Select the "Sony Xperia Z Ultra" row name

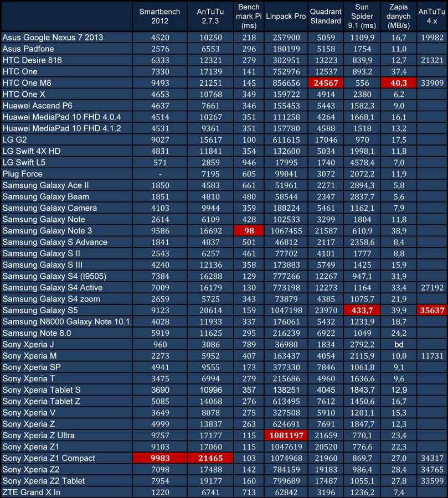tap(38, 435)
